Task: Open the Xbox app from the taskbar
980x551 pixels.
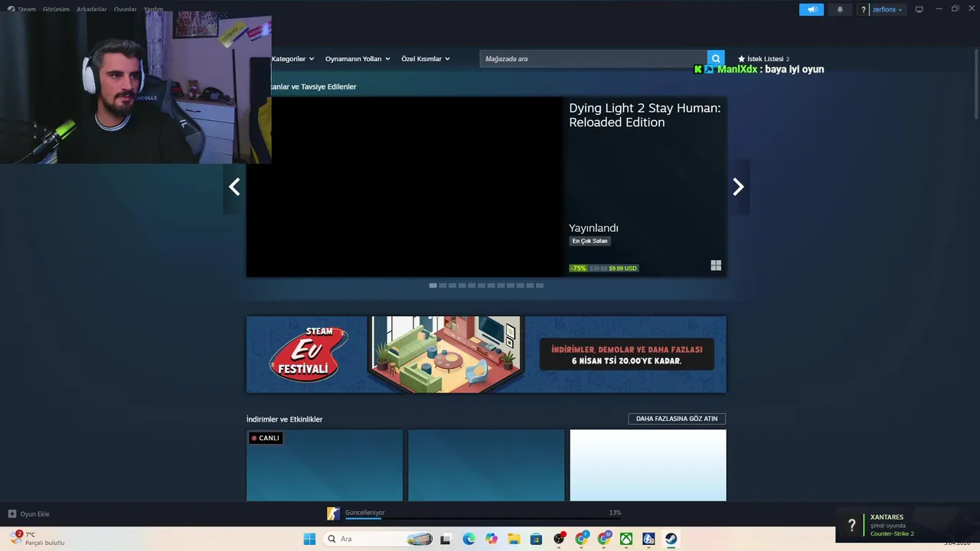Action: click(x=626, y=539)
